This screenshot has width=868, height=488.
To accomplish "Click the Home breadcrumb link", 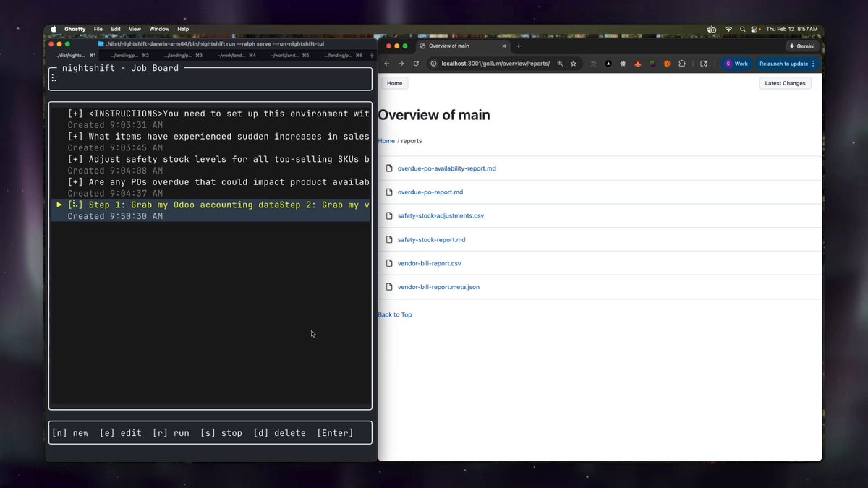I will [x=386, y=141].
